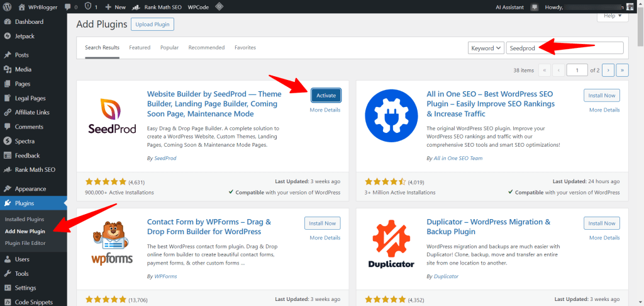The width and height of the screenshot is (644, 306).
Task: Install Duplicator plugin
Action: pyautogui.click(x=602, y=224)
